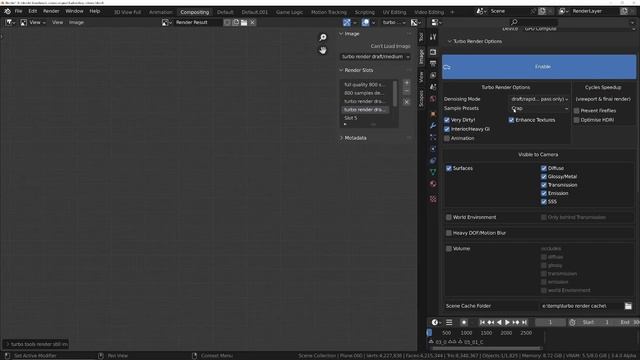The height and width of the screenshot is (360, 640).
Task: Switch to the Animation workspace tab
Action: coord(160,12)
